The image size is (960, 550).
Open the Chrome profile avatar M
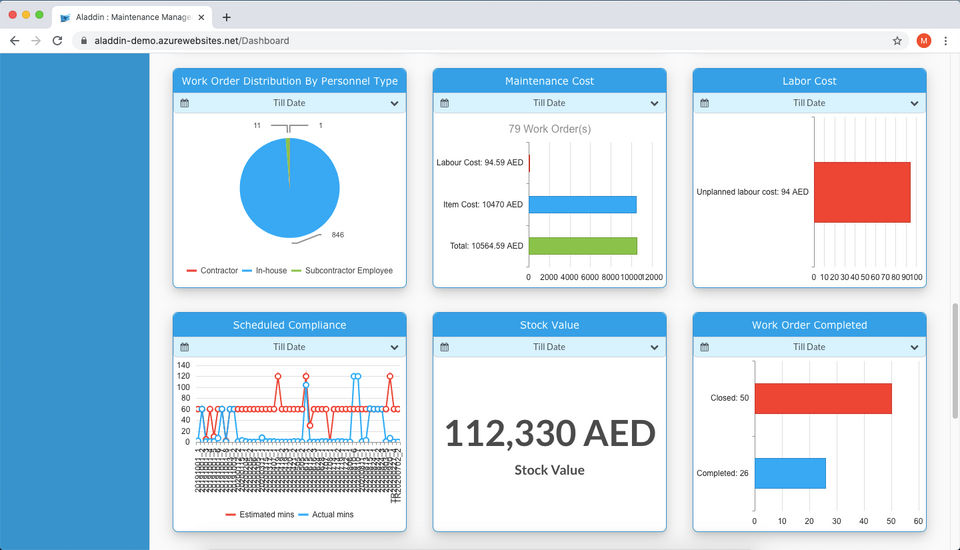point(923,40)
